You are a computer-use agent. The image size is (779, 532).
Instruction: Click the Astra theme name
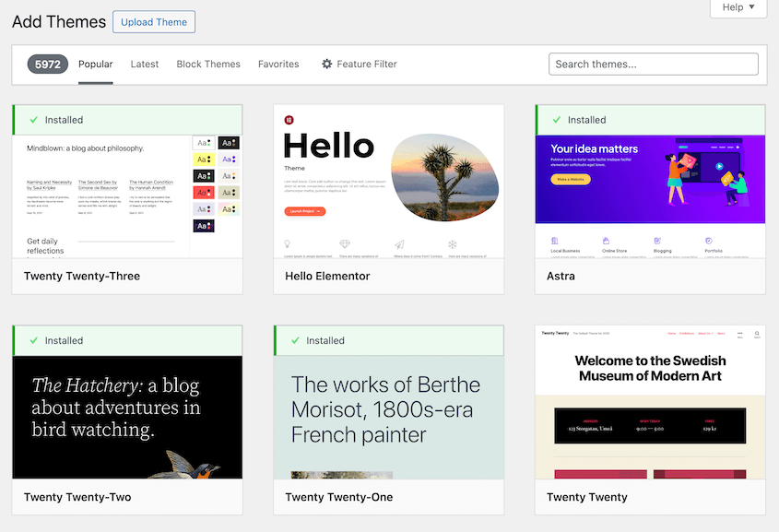tap(561, 277)
